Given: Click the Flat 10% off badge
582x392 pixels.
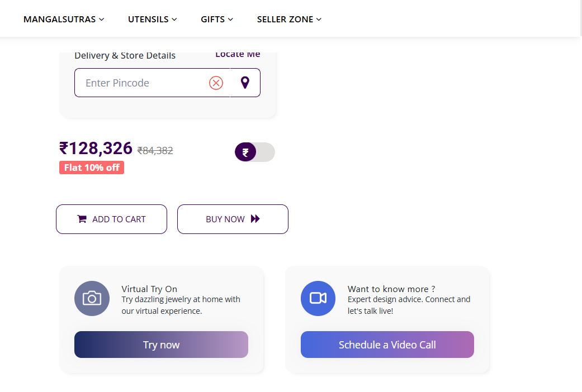Looking at the screenshot, I should (92, 167).
